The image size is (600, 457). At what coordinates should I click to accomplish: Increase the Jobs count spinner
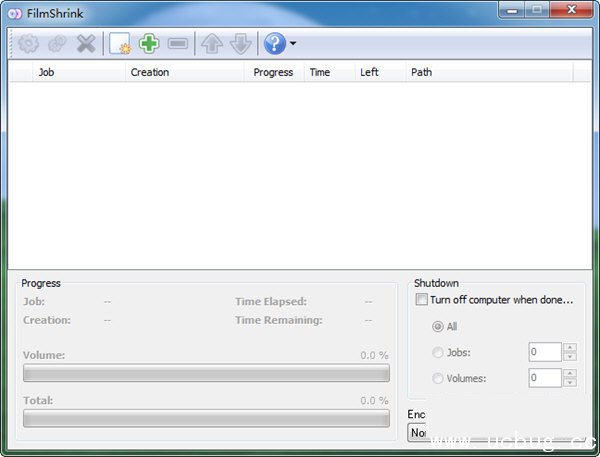point(570,347)
